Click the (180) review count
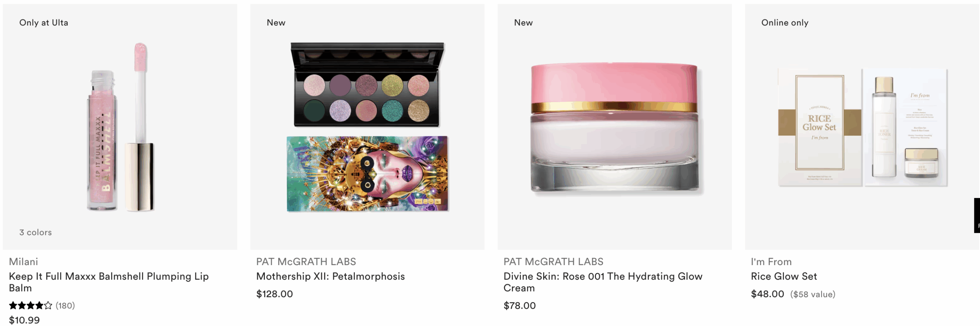980x326 pixels. coord(65,305)
